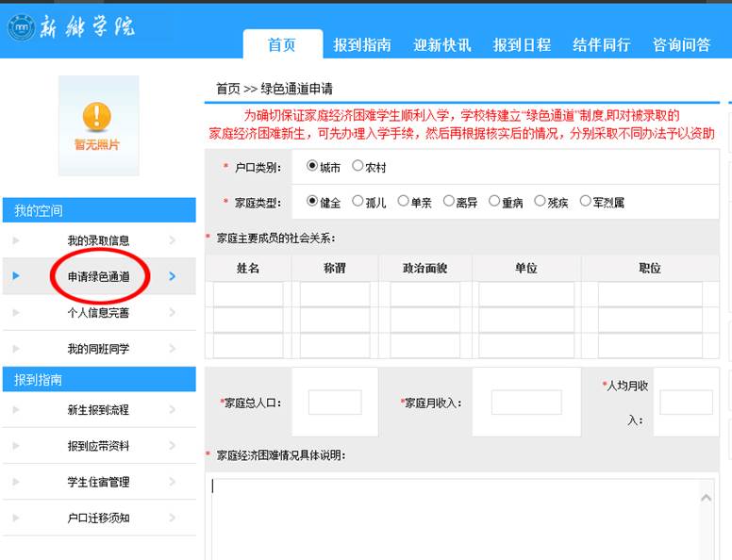Open 我的同班同学 in sidebar
Viewport: 732px width, 560px height.
[x=98, y=348]
